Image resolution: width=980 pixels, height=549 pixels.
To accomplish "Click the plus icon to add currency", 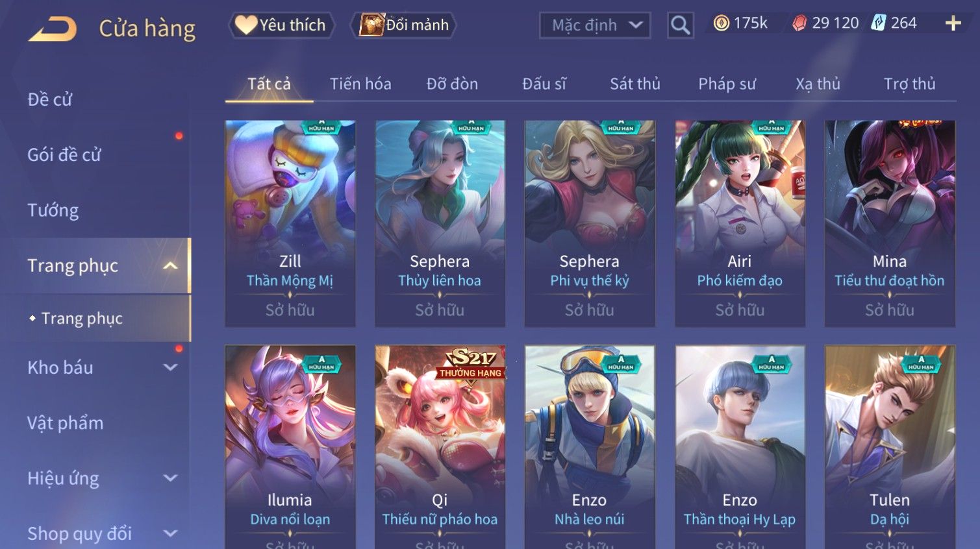I will click(953, 23).
